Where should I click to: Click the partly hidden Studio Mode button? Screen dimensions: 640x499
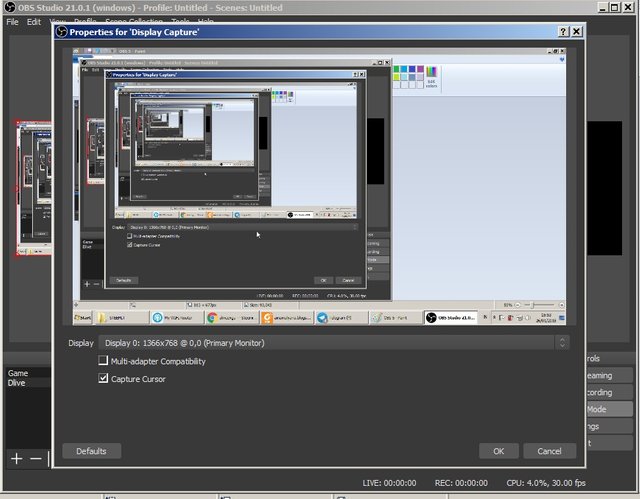[609, 409]
